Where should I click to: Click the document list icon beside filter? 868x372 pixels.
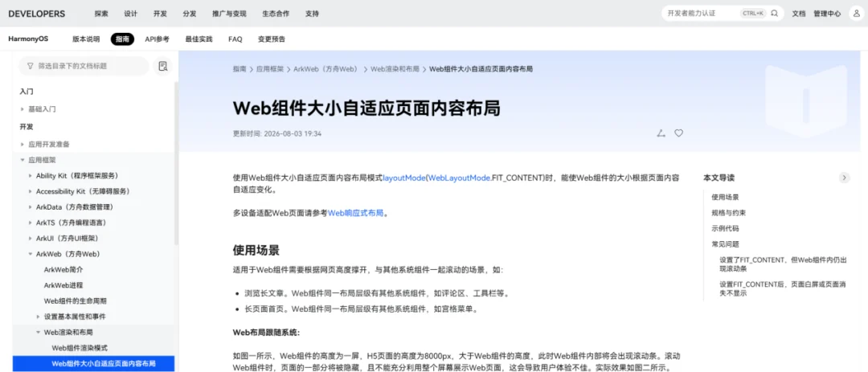tap(162, 66)
